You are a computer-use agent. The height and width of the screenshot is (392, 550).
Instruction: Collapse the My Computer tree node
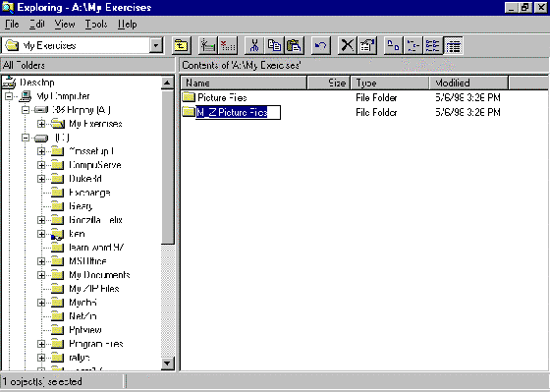pos(9,96)
